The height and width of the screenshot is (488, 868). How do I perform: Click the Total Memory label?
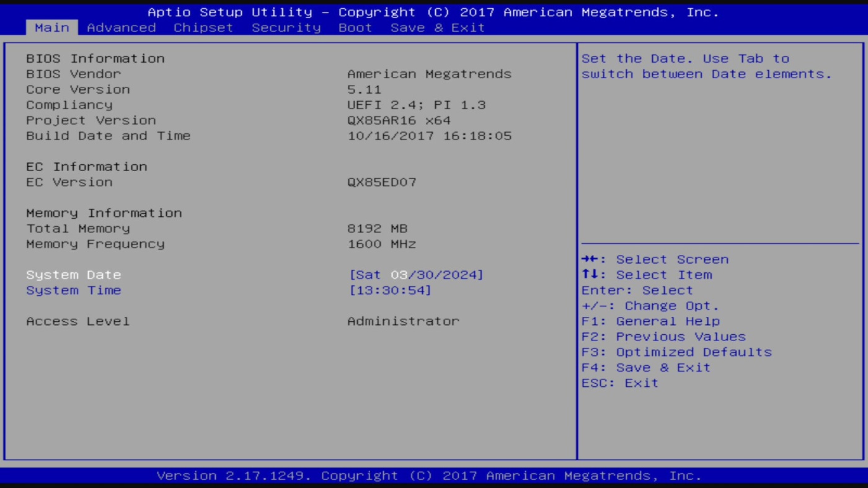[78, 228]
